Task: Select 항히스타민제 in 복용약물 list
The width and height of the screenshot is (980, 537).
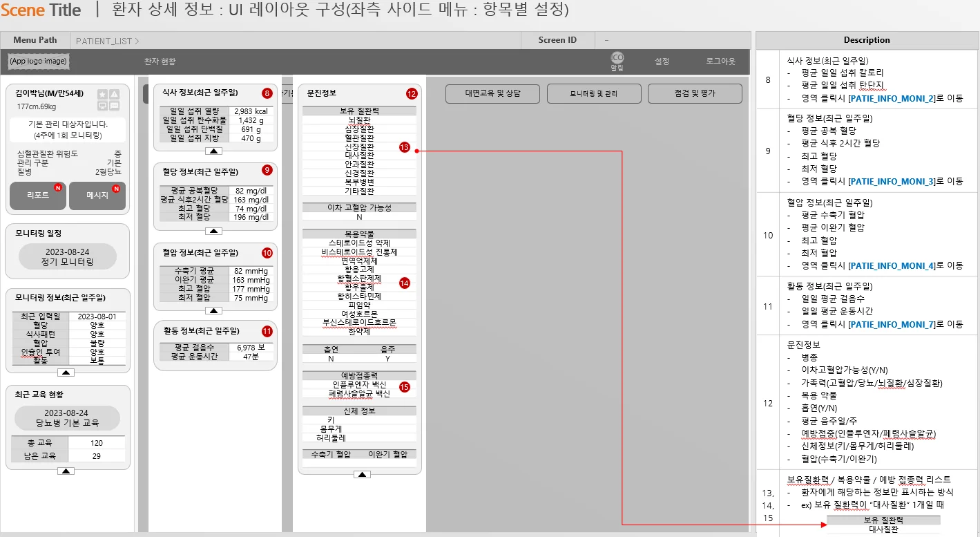Action: click(359, 296)
